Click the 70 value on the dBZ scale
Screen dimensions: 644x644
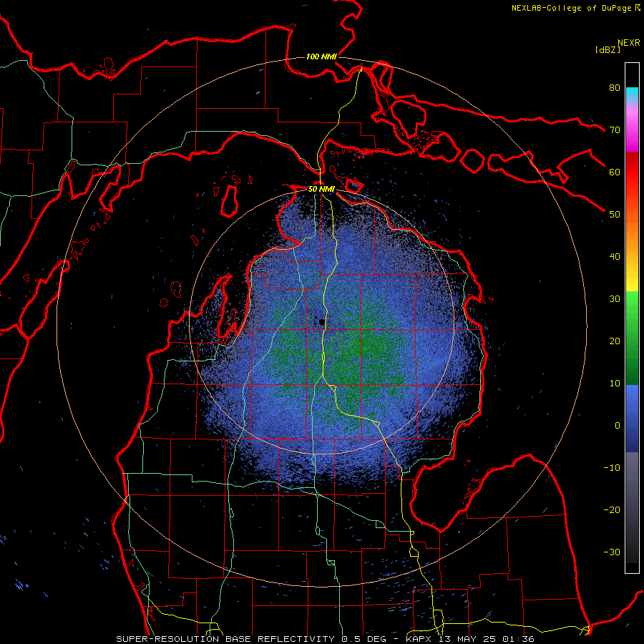coord(615,130)
